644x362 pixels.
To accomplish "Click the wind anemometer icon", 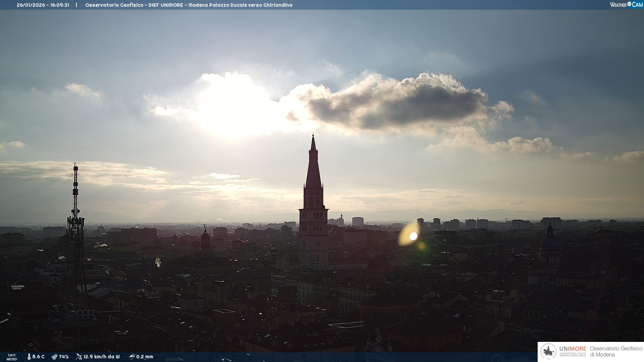I will (x=79, y=357).
